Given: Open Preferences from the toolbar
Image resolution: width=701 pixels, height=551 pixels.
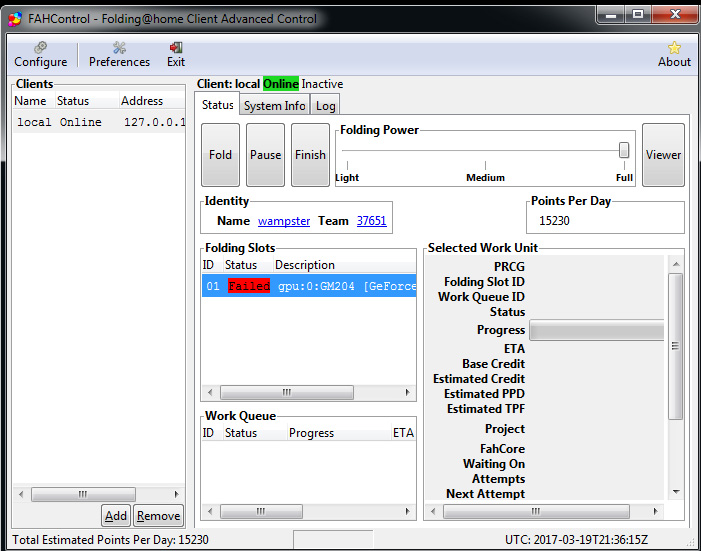Looking at the screenshot, I should click(119, 55).
